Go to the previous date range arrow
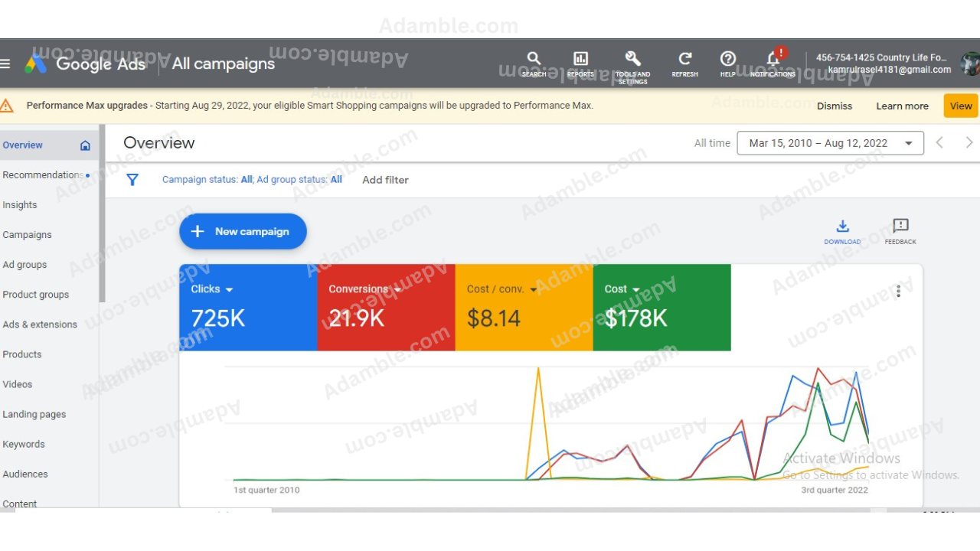 [x=939, y=143]
